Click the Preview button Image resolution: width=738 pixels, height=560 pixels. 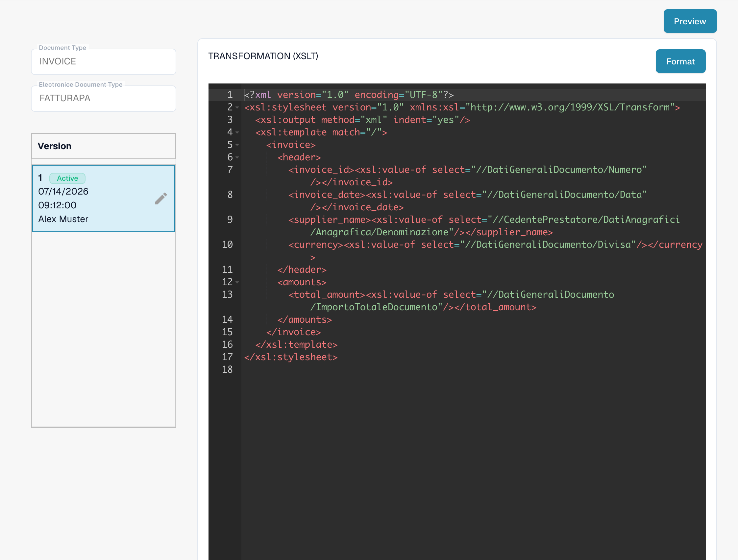click(x=690, y=21)
